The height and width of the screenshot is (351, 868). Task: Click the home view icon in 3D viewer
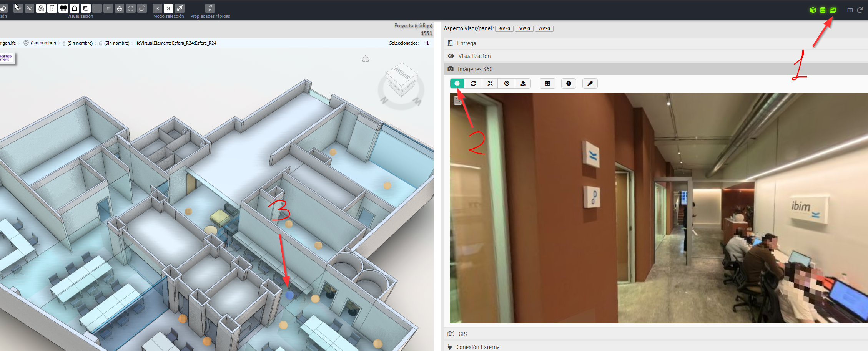[366, 59]
